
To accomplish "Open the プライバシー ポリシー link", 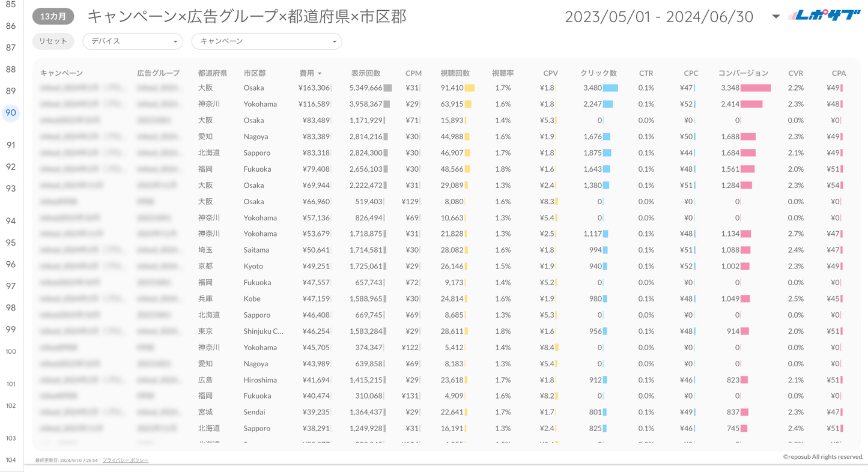I will pos(126,460).
